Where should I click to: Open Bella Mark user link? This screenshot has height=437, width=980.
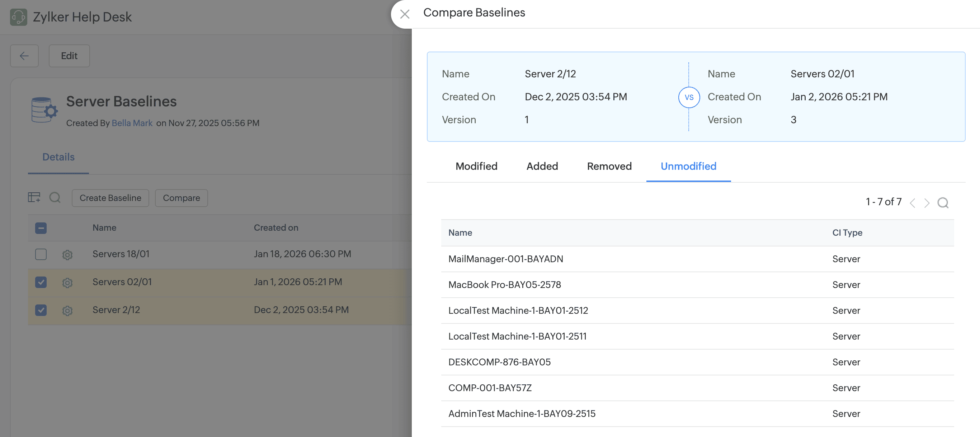(132, 123)
